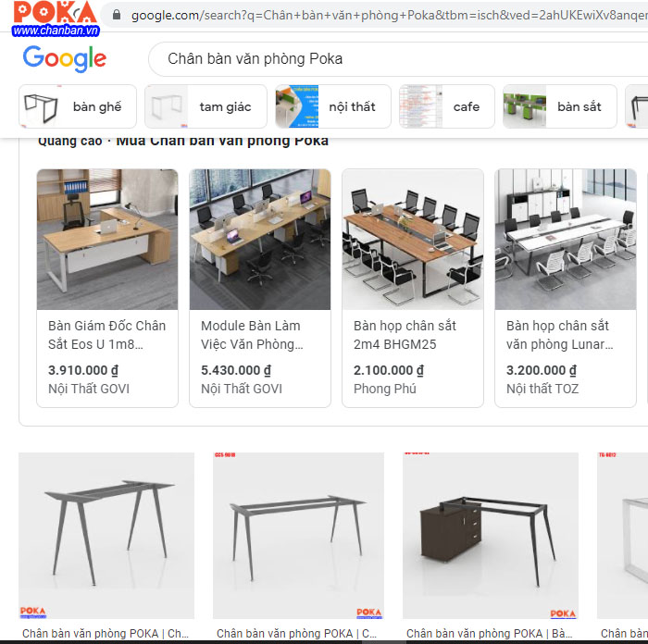The height and width of the screenshot is (644, 648).
Task: Open the Bàn Giám Đốc Chân Sắt Eos ad image
Action: pos(107,239)
